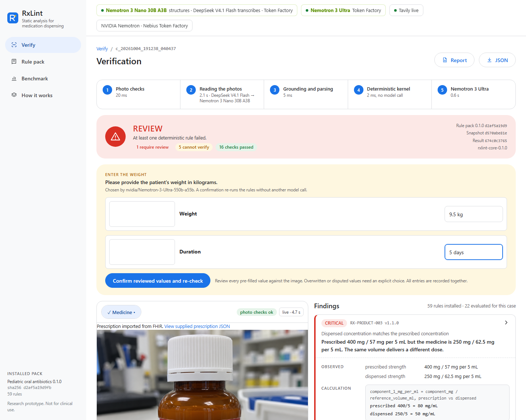Viewport: 526px width, 420px height.
Task: Click the Nemotron 3 Nano 30B A3B chip
Action: point(197,10)
